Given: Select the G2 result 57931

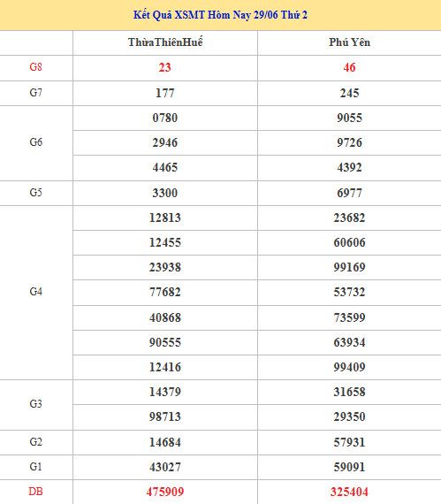Looking at the screenshot, I should (349, 443).
